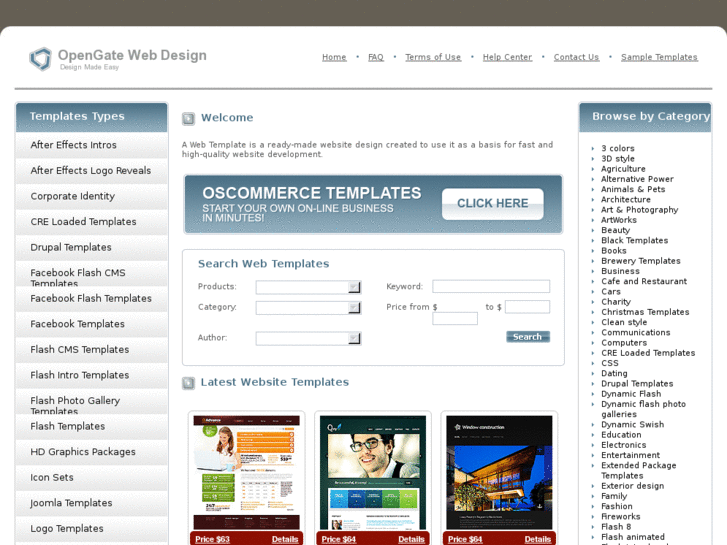Open the FAQ page link

click(x=376, y=57)
